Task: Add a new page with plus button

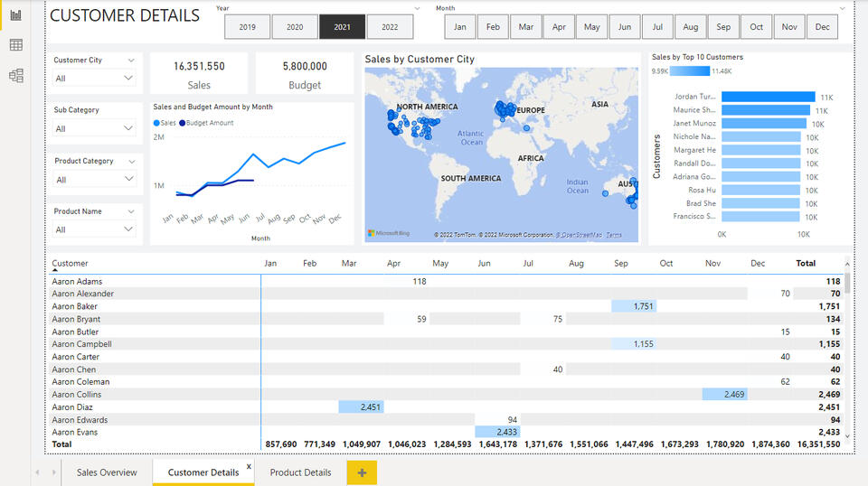Action: [362, 472]
